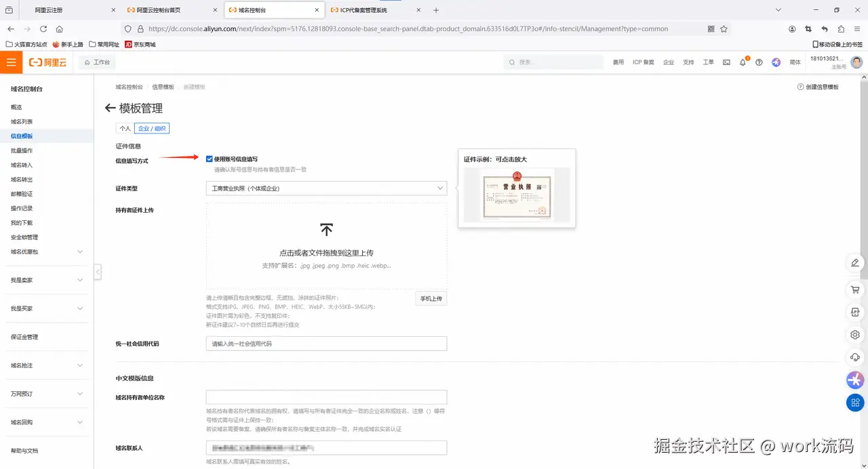The image size is (868, 469).
Task: Click the colorful AI assistant icon in top bar
Action: [776, 62]
